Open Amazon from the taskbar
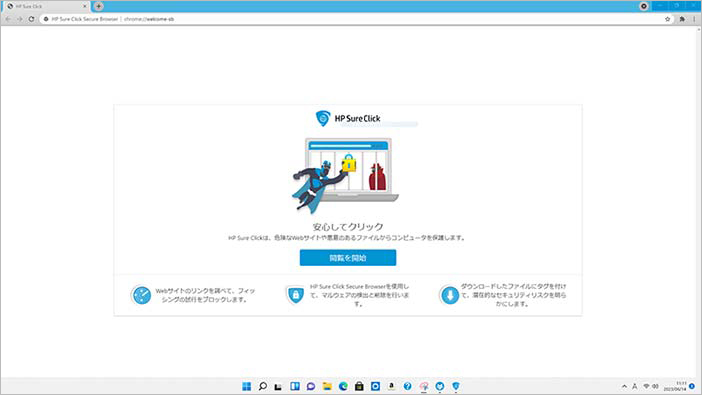This screenshot has width=702, height=395. (391, 386)
